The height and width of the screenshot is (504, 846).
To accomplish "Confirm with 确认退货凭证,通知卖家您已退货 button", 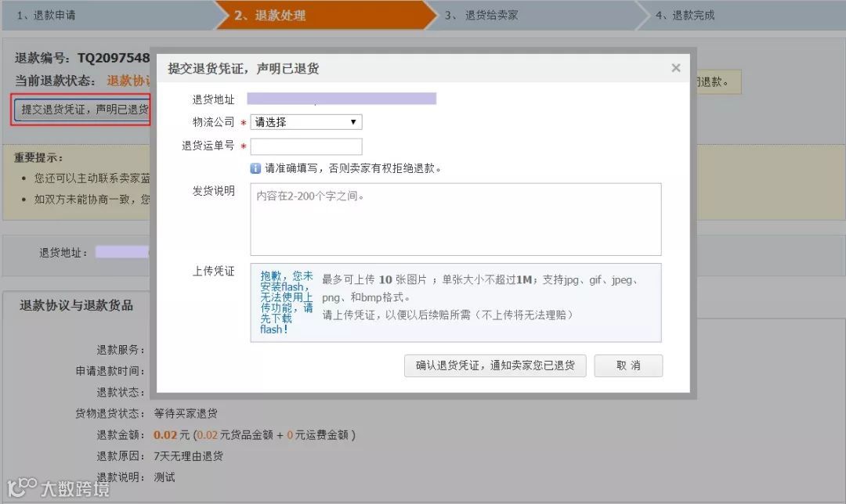I will (x=495, y=365).
